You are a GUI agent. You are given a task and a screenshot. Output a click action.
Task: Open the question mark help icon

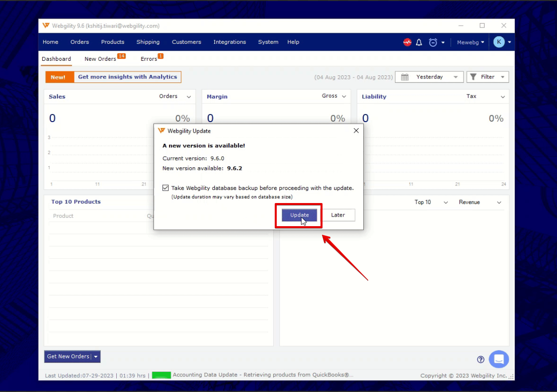pos(481,359)
